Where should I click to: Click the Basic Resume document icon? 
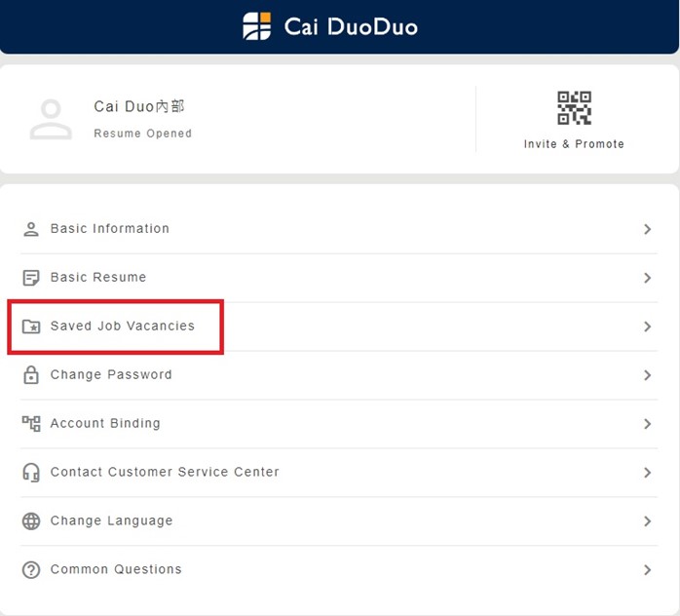(x=31, y=278)
